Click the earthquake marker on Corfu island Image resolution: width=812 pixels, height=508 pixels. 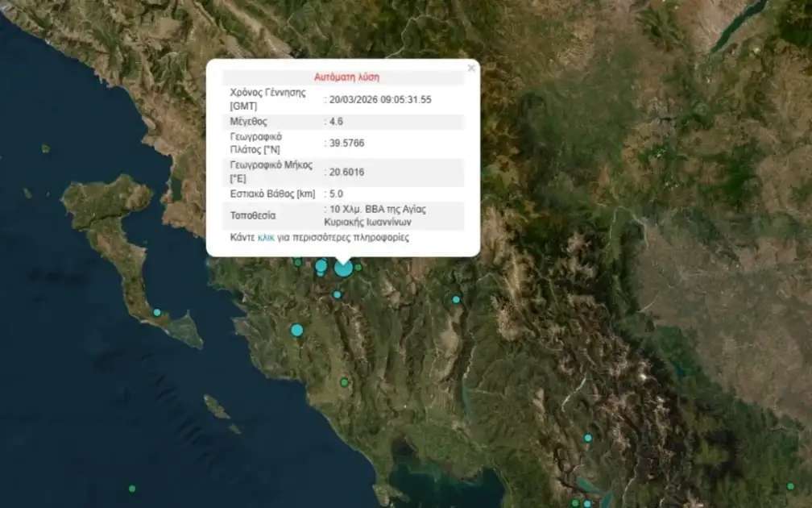pos(157,312)
